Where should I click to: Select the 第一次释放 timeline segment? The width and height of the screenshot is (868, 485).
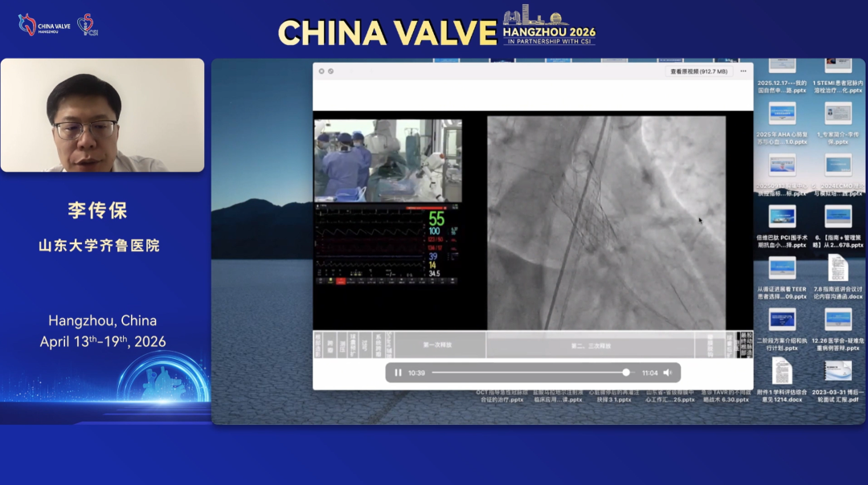pos(437,345)
